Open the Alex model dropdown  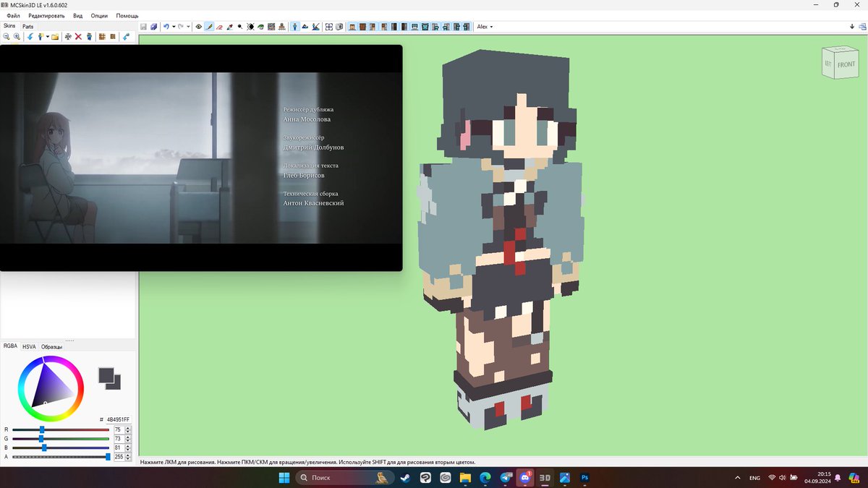(485, 27)
